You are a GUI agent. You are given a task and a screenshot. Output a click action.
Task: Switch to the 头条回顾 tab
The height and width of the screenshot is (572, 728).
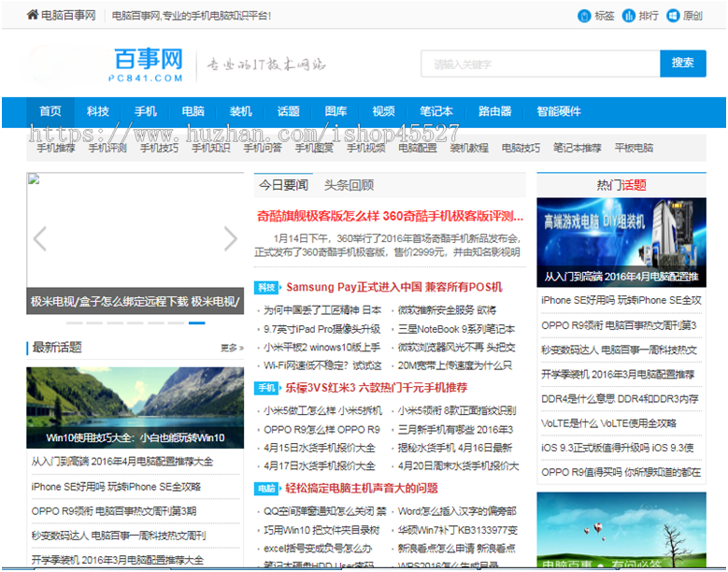[x=349, y=185]
